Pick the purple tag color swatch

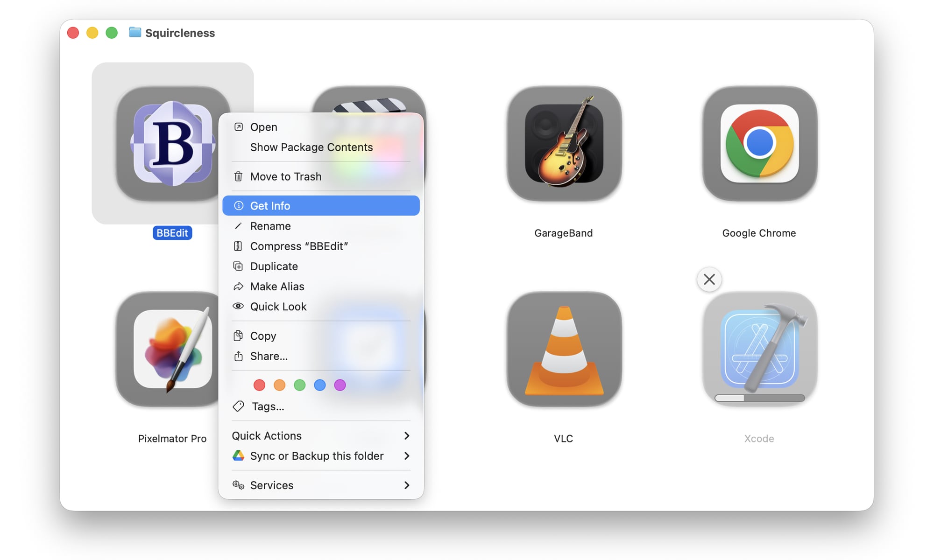[340, 385]
